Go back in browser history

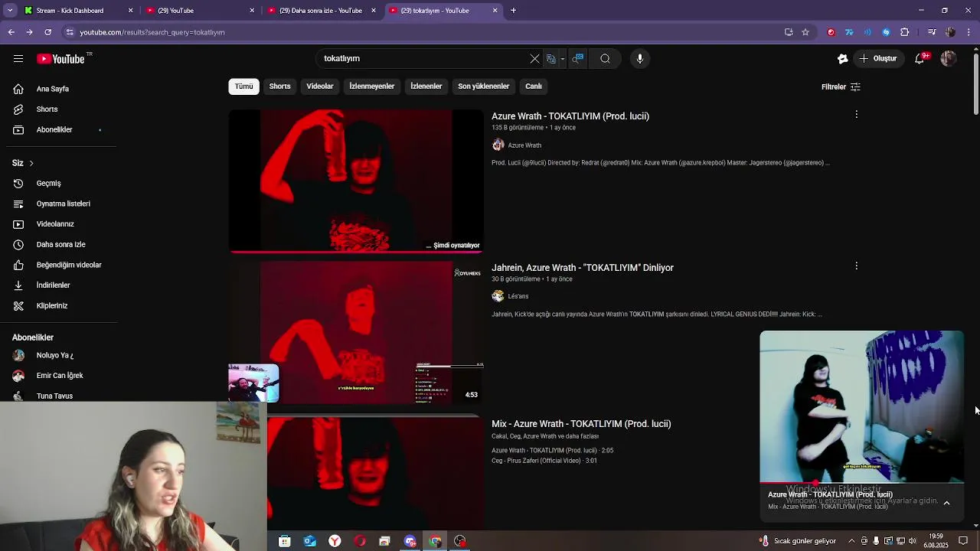pyautogui.click(x=11, y=32)
